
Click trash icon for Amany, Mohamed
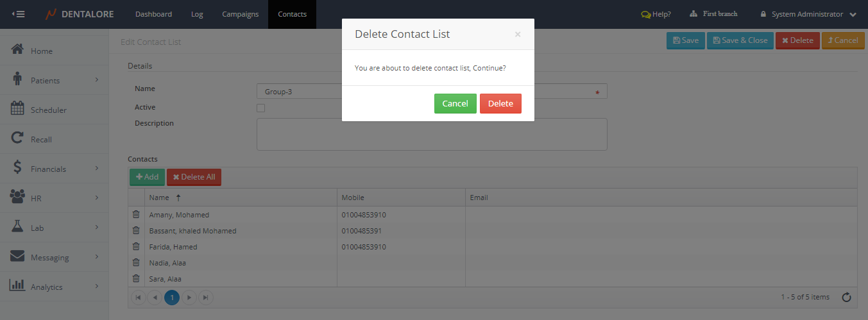click(x=136, y=215)
